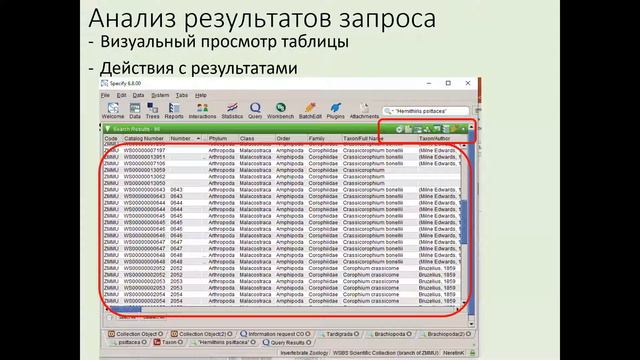The image size is (640, 360).
Task: Open the BatchEdit toolbar icon
Action: click(x=310, y=111)
